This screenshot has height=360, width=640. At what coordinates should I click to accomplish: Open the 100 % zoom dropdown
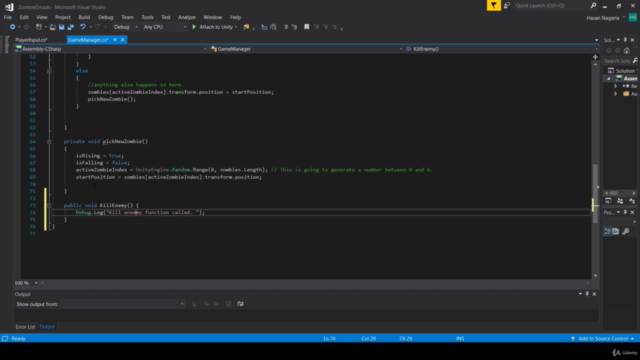coord(36,283)
